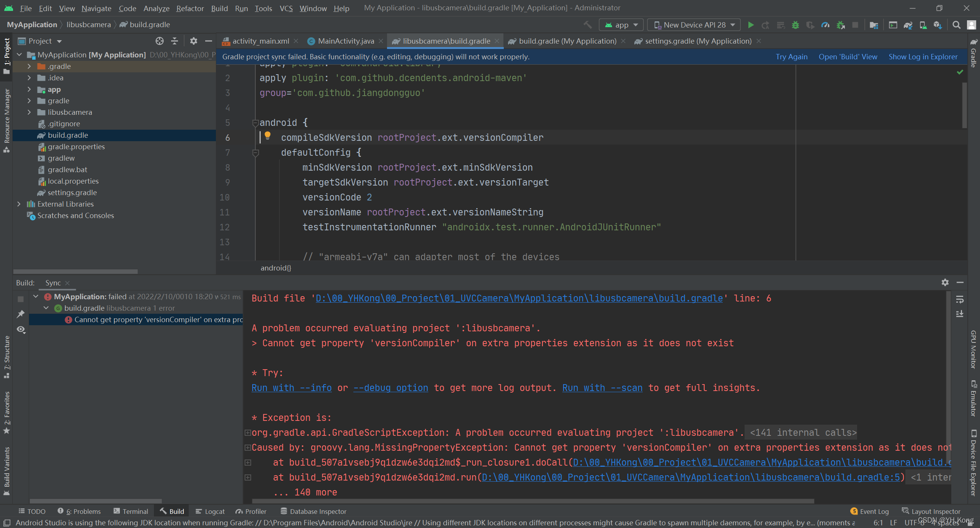Expand External Libraries node
Image resolution: width=980 pixels, height=528 pixels.
[19, 204]
